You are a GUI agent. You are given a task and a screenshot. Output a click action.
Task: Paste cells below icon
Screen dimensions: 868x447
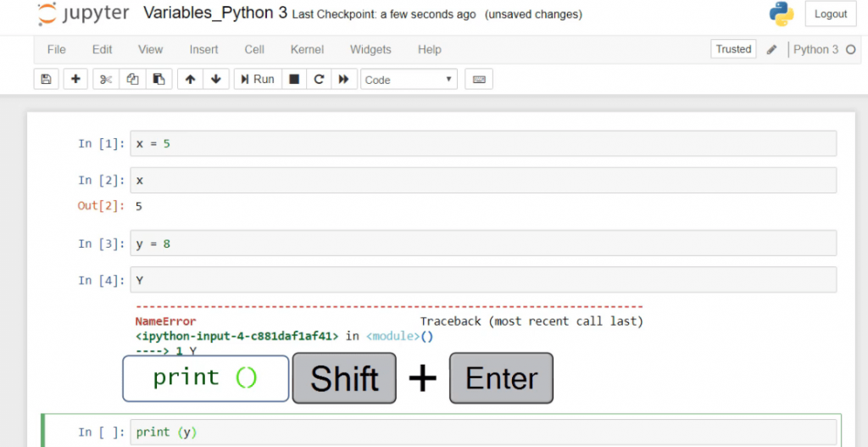coord(158,79)
